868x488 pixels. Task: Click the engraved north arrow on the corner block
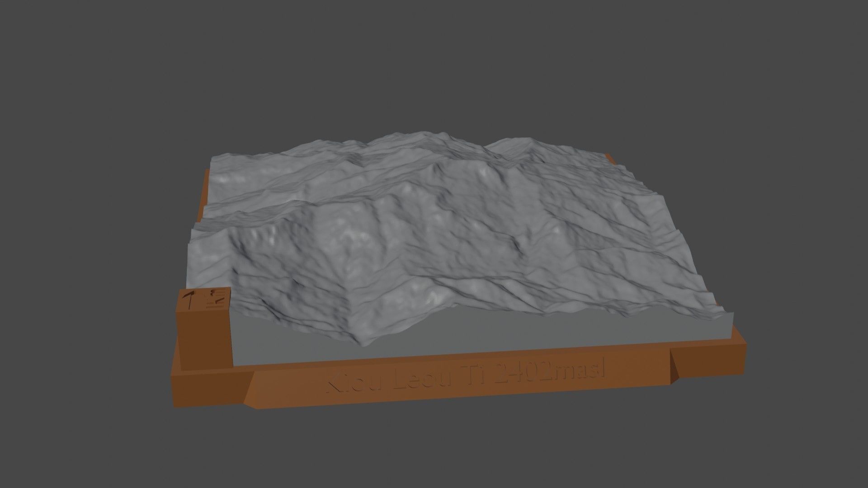(x=189, y=300)
